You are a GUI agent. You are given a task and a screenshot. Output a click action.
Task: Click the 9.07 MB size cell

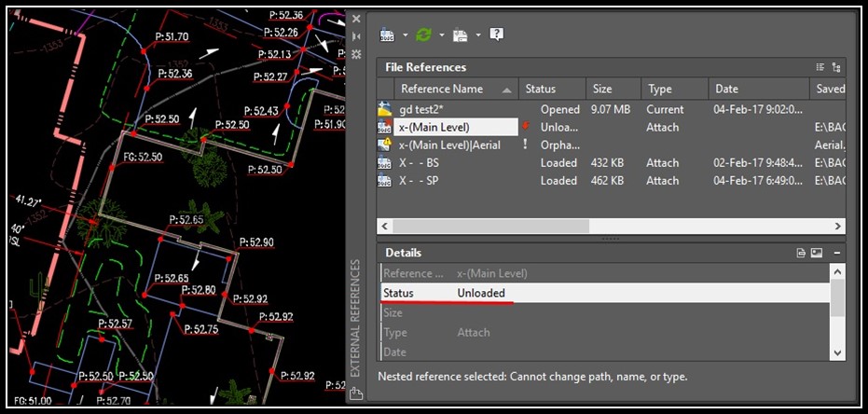611,110
